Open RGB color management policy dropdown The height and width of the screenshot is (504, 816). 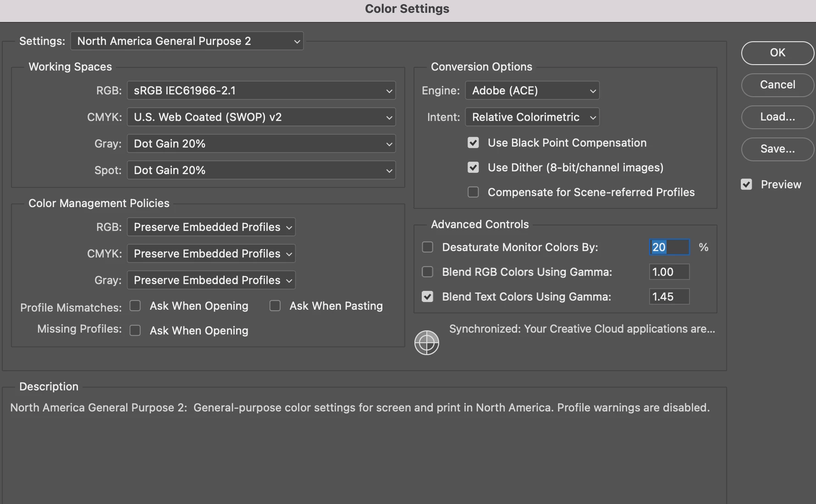tap(211, 227)
